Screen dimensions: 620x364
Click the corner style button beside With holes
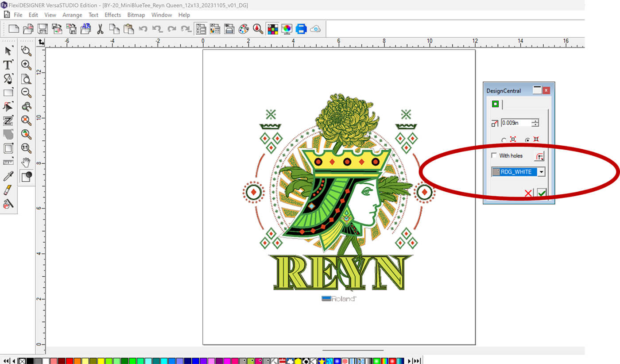(x=539, y=156)
